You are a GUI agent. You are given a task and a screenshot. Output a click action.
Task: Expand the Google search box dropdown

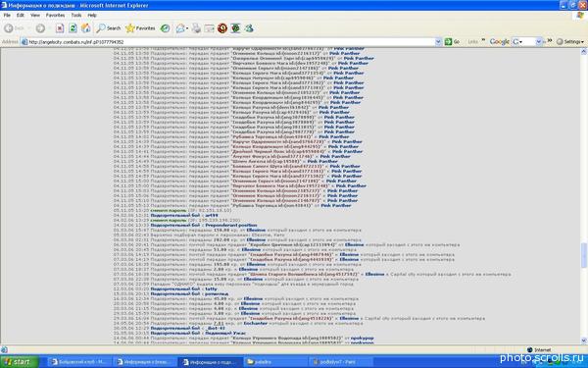coord(538,42)
